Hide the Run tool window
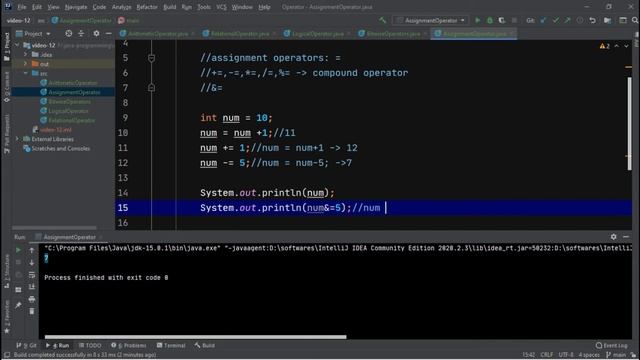640x360 pixels. pos(626,237)
